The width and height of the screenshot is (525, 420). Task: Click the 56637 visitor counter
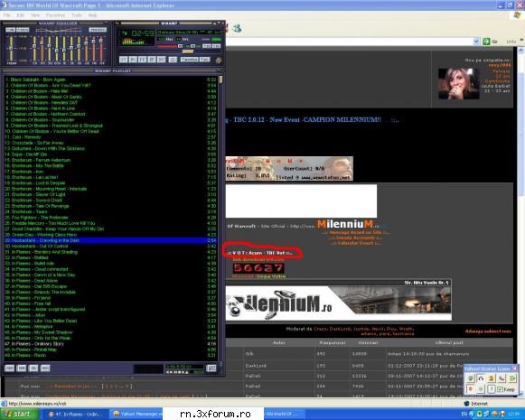[x=258, y=268]
